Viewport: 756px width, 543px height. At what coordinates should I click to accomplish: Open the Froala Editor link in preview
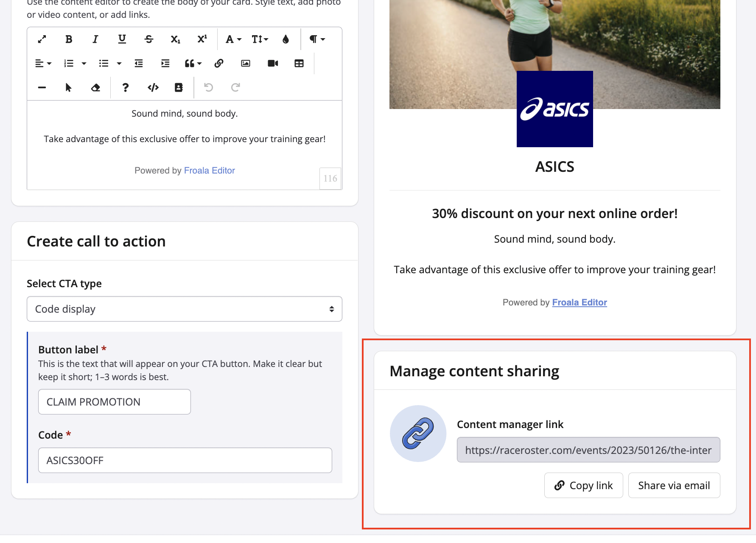pos(579,302)
